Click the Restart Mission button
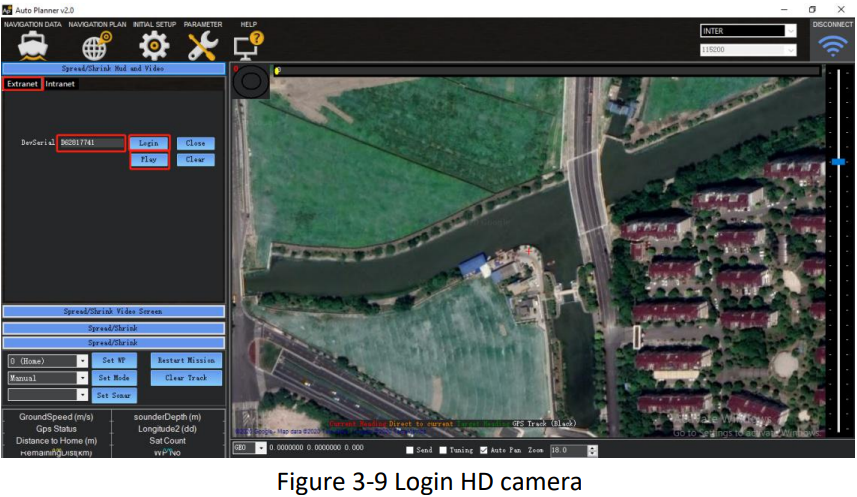The width and height of the screenshot is (857, 497). [x=186, y=360]
